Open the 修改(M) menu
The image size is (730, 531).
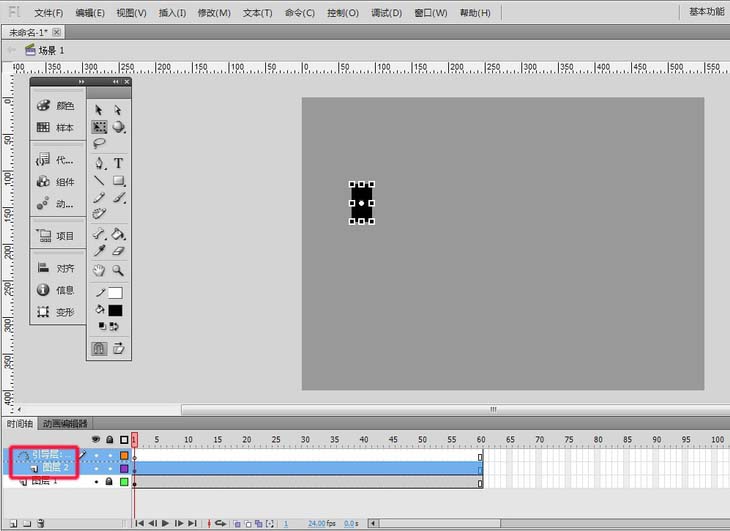click(x=214, y=13)
